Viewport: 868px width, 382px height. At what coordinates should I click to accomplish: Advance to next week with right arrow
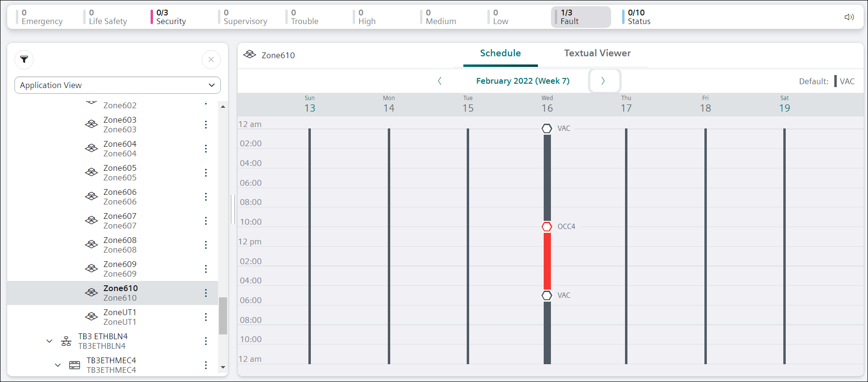click(x=603, y=81)
